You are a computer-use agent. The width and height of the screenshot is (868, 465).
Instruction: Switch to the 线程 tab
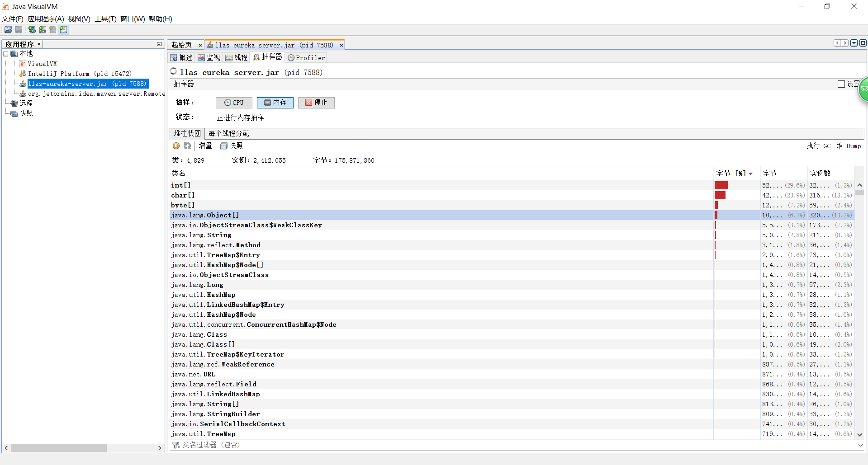click(x=237, y=58)
